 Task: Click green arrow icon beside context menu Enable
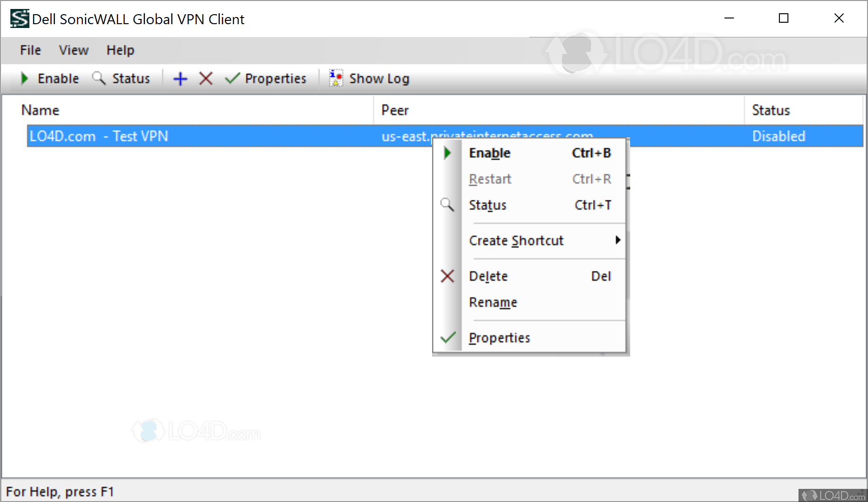click(447, 153)
